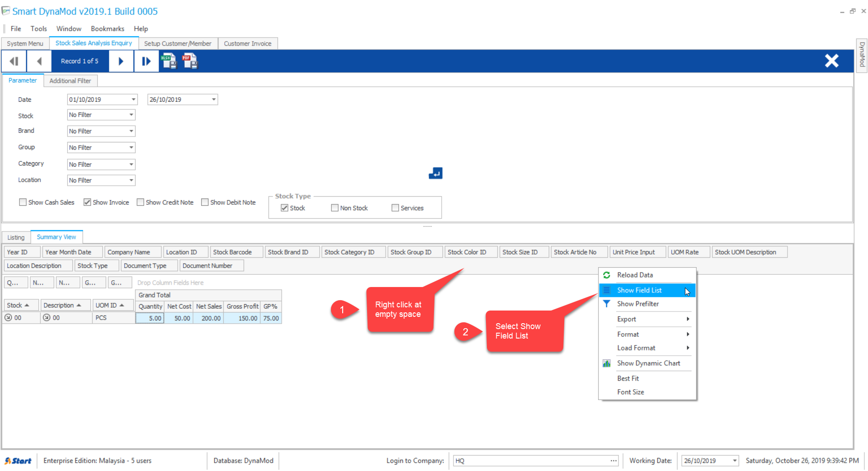The width and height of the screenshot is (868, 471).
Task: Select Quantity cell 5.00
Action: pos(150,318)
